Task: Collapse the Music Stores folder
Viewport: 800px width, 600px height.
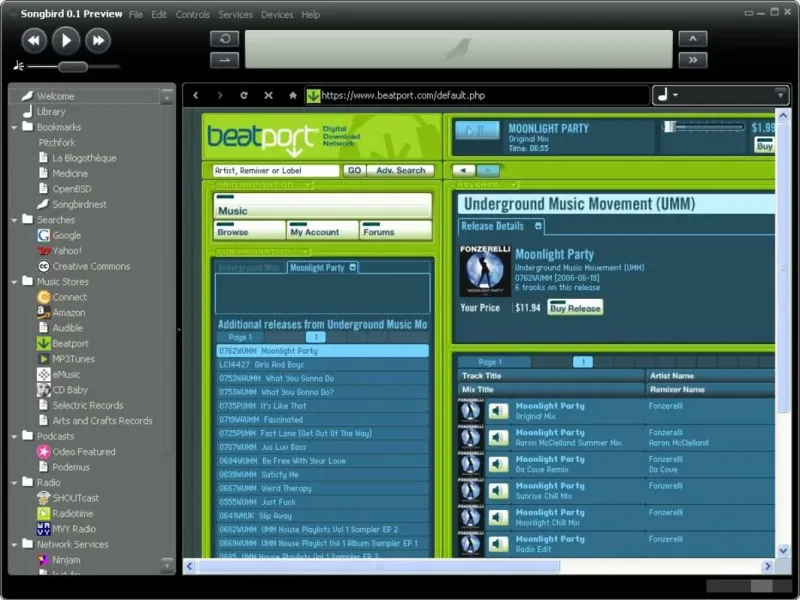Action: pos(14,282)
